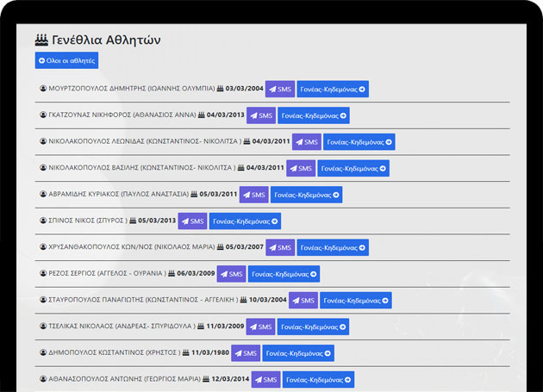543x392 pixels.
Task: Open Γονέας-Κηδεμόνας for ΑΘΑΝΑΣΟΠΟΥΛΟΣ ΑΝΤΩΝΗΣ
Action: coord(319,380)
